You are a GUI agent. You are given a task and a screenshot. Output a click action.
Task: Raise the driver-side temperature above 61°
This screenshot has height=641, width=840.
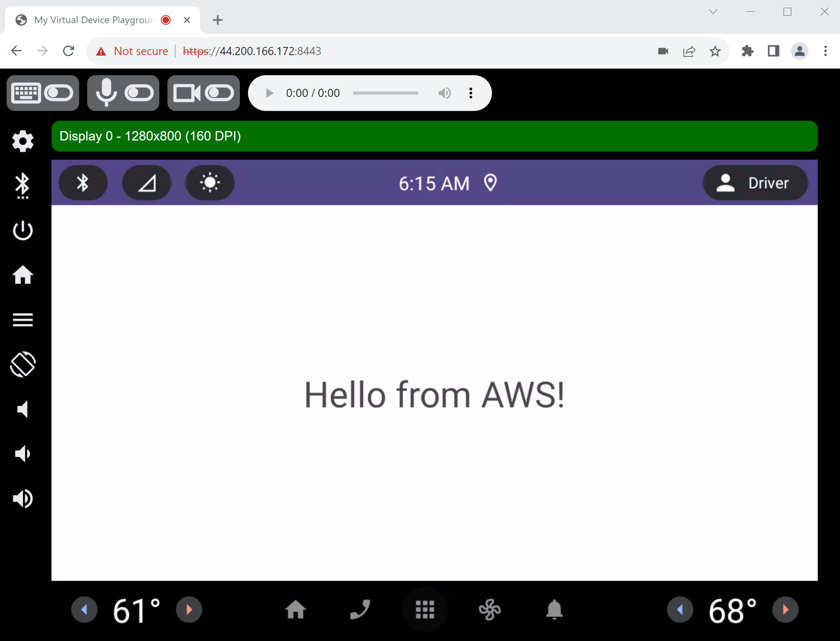189,610
